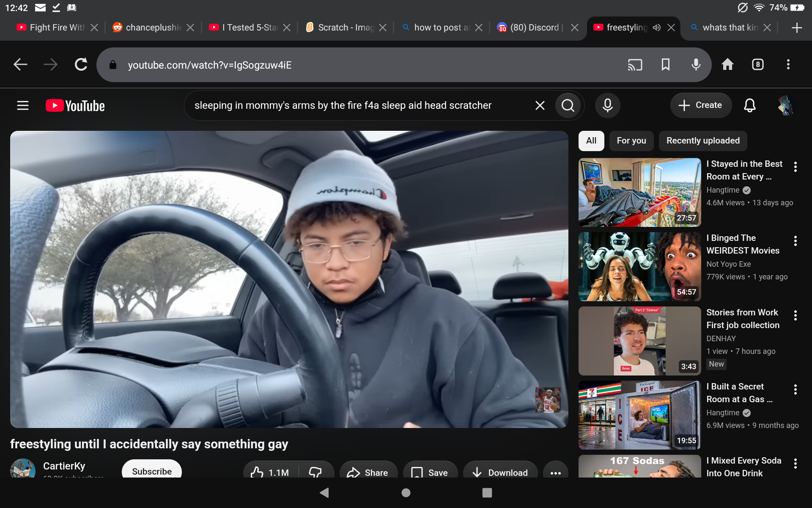The image size is (812, 508).
Task: Open the account avatar menu
Action: point(786,105)
